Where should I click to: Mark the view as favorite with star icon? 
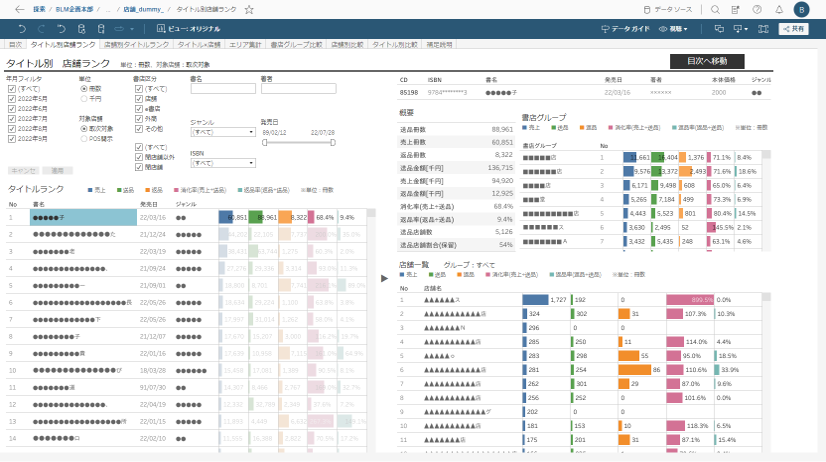coord(249,9)
